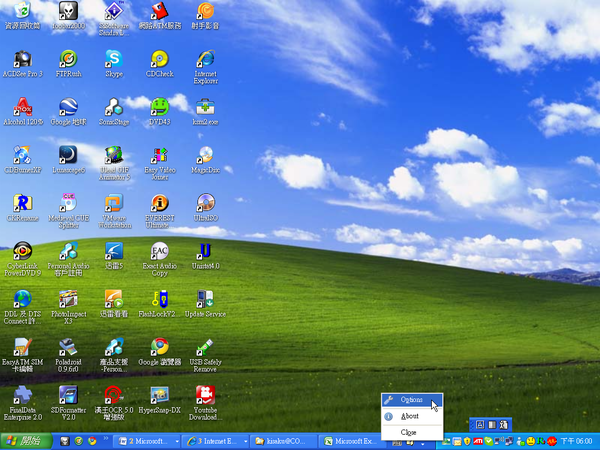Expand the Microsoft Word taskbar group arrow
This screenshot has height=450, width=600.
pyautogui.click(x=177, y=442)
